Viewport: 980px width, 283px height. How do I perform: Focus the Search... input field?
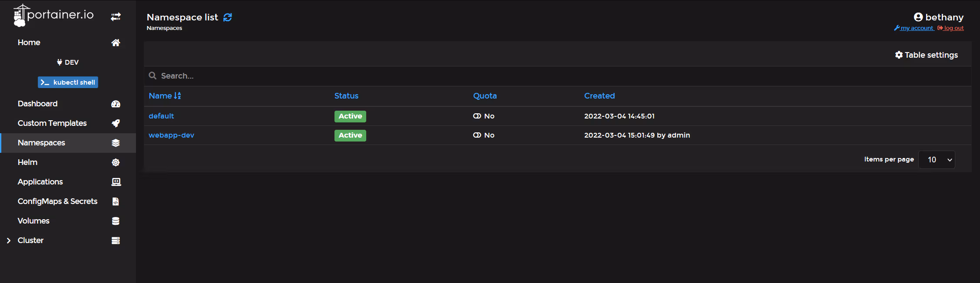pos(558,76)
